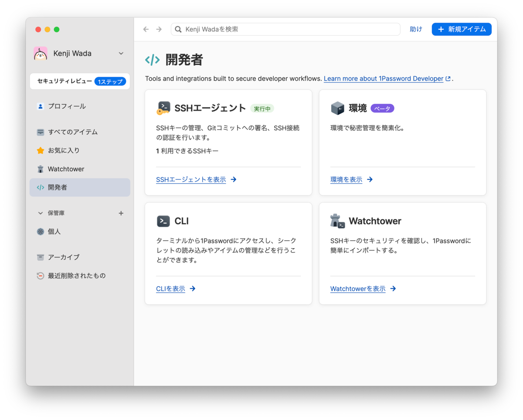Open Watchtower from sidebar
The width and height of the screenshot is (523, 420).
[80, 169]
